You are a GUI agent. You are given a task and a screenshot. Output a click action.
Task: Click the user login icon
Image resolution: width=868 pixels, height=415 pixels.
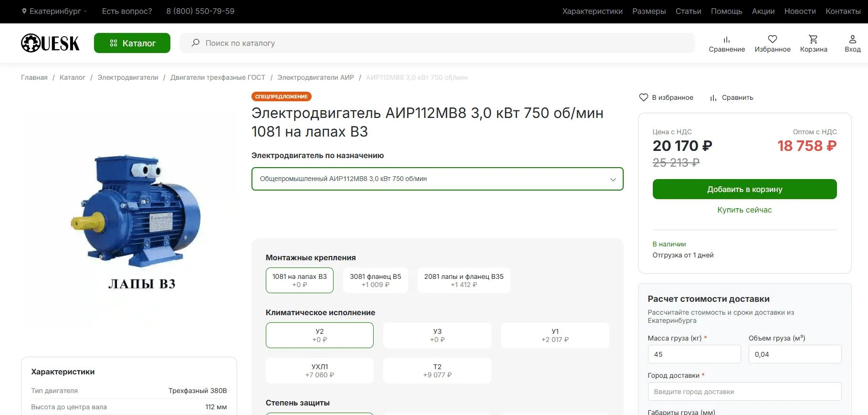pos(852,39)
